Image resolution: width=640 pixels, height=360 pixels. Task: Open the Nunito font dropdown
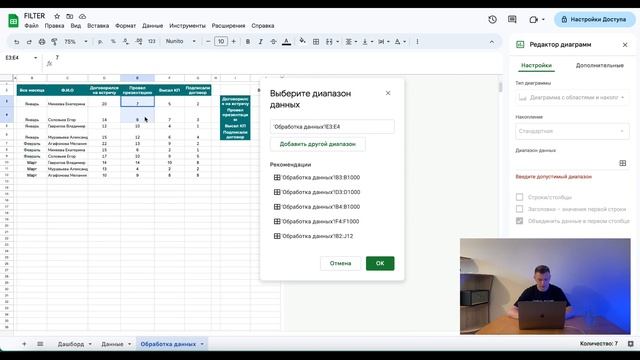180,42
